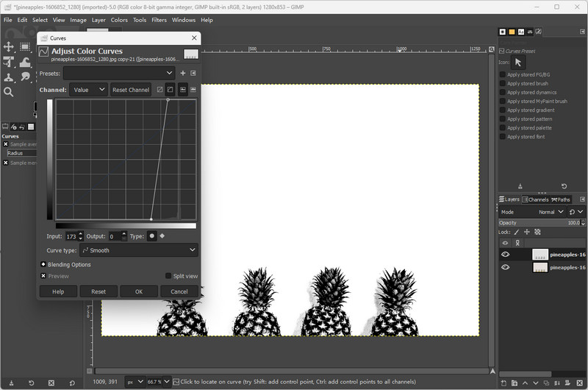The image size is (588, 390).
Task: Hide the top pineapples layer eye
Action: pyautogui.click(x=505, y=255)
